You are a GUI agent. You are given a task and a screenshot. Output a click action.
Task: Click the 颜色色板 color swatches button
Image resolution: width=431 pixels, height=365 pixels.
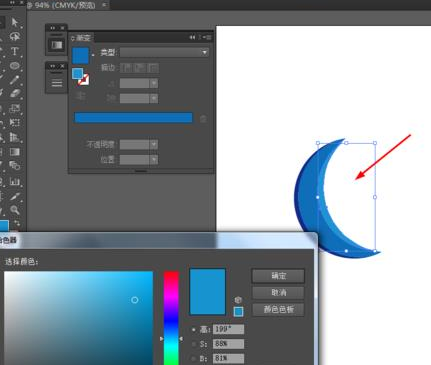(278, 309)
